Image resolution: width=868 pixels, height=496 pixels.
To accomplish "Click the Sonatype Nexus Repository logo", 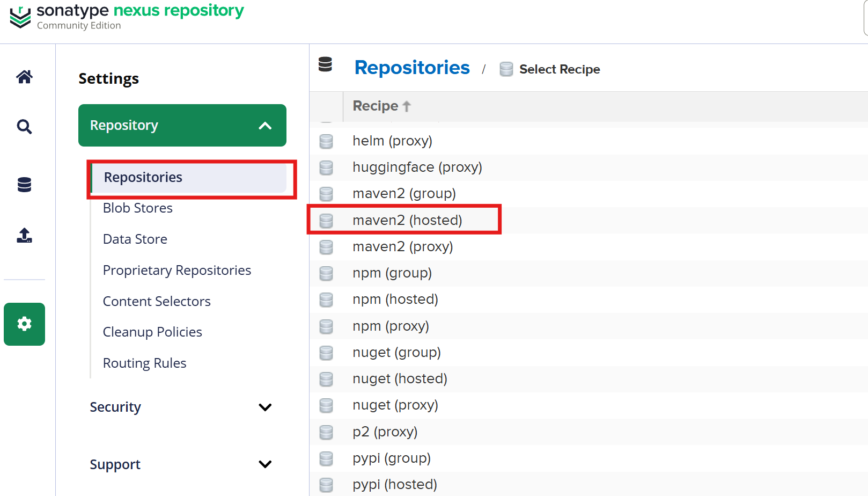I will [127, 17].
